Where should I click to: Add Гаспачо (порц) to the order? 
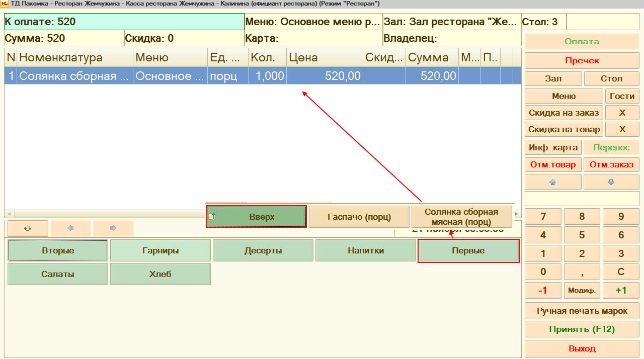[x=359, y=217]
